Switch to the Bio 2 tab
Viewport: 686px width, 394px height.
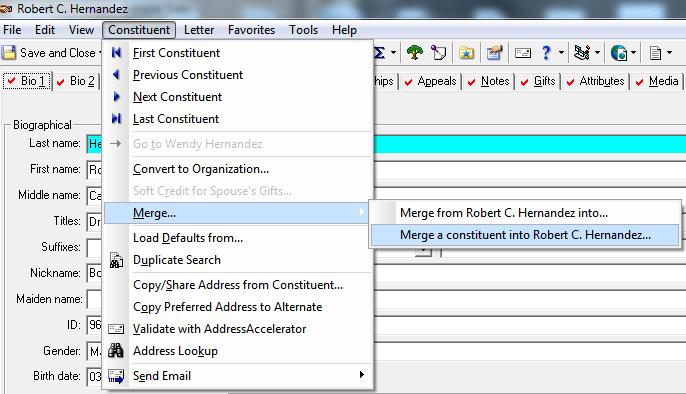click(76, 81)
